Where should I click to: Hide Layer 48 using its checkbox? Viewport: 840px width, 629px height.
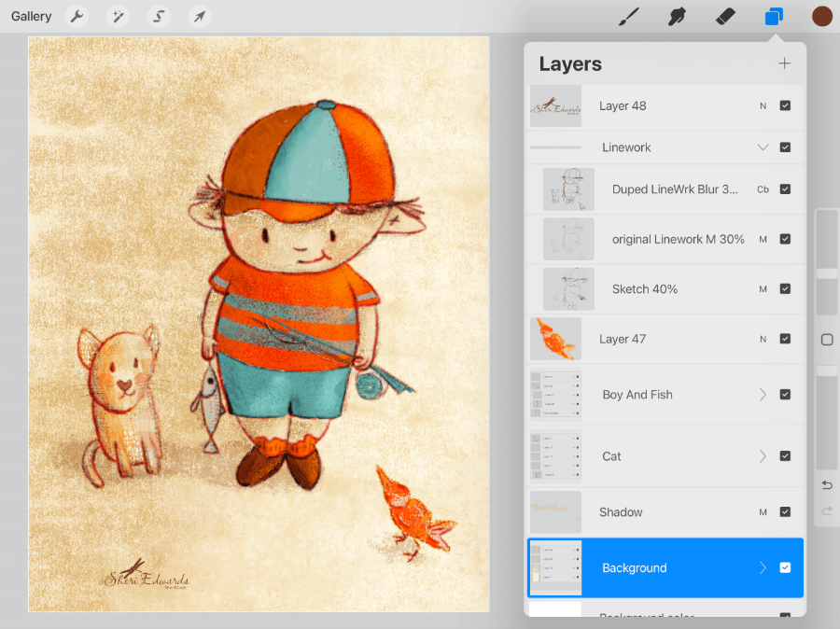click(x=785, y=105)
